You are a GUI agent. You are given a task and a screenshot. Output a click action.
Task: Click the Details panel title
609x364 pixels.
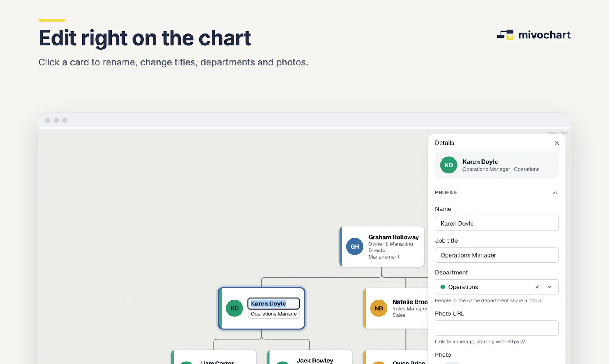tap(445, 143)
